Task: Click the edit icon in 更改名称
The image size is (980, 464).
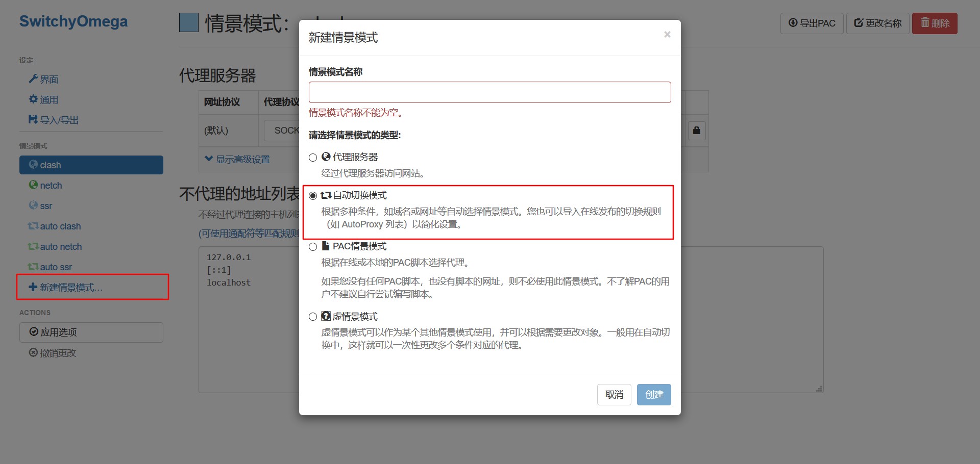Action: pyautogui.click(x=859, y=23)
